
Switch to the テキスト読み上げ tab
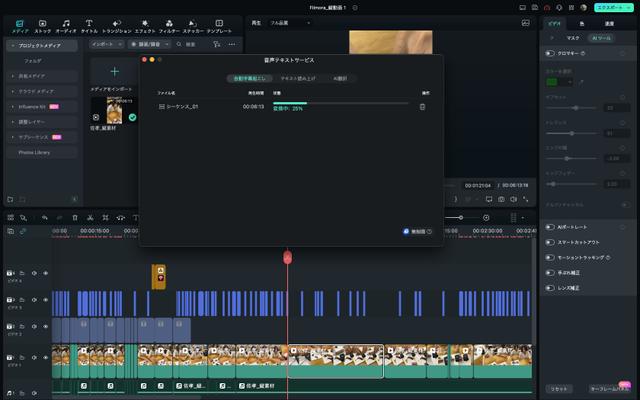click(296, 78)
